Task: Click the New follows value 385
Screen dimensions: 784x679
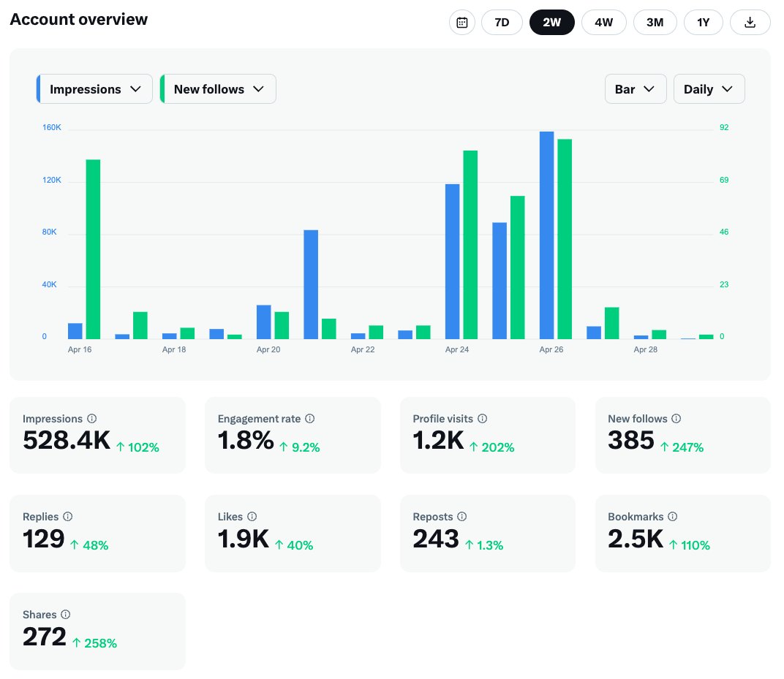Action: pyautogui.click(x=631, y=440)
